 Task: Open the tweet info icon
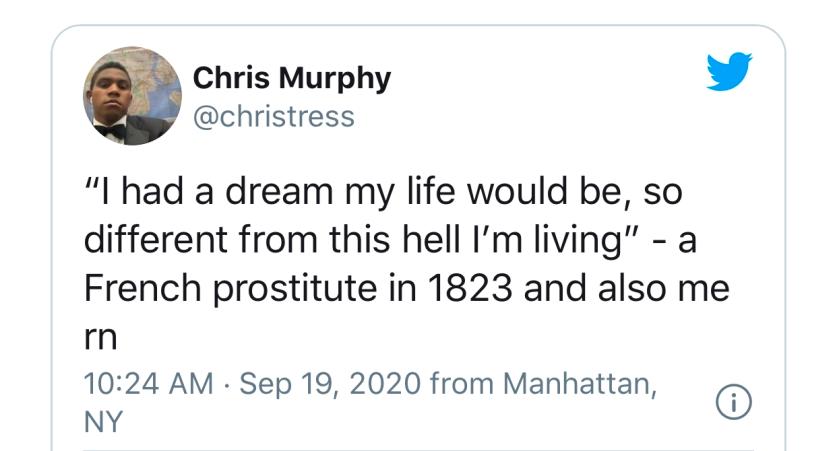733,402
